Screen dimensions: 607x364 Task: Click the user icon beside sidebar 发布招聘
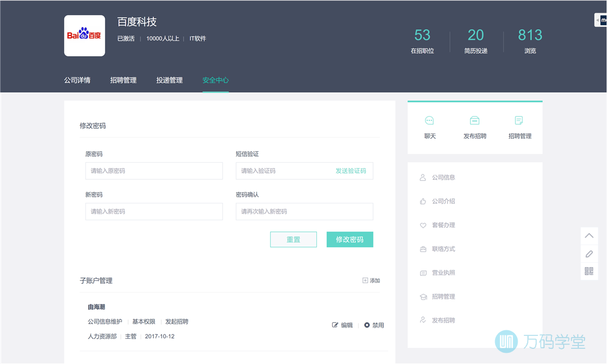(423, 320)
